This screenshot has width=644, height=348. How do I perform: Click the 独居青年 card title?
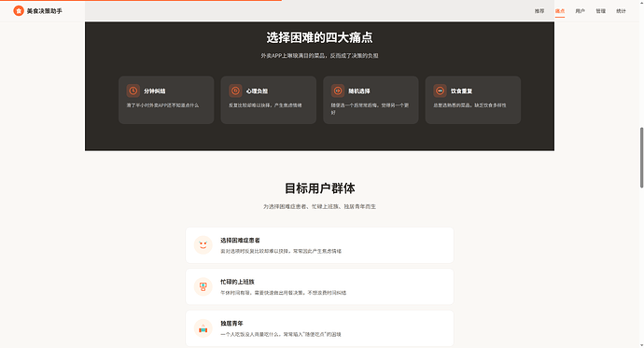click(x=231, y=324)
